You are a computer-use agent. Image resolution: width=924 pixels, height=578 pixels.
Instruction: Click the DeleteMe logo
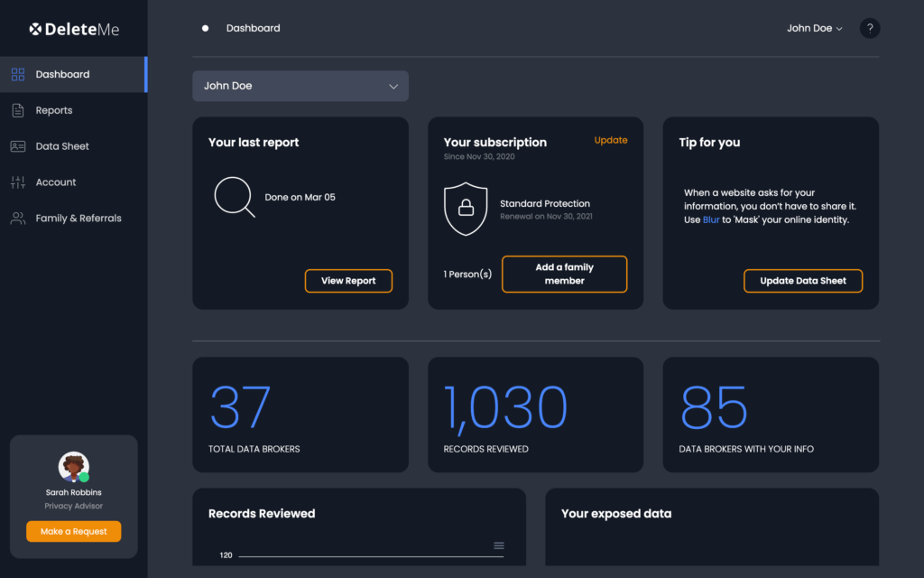[x=73, y=27]
